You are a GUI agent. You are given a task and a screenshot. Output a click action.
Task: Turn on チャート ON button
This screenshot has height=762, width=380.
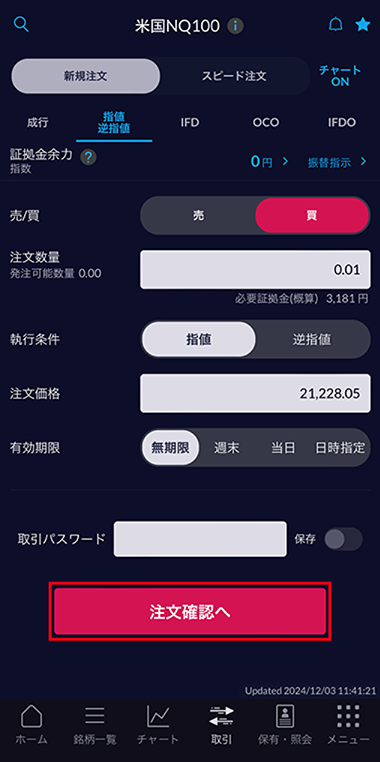pos(340,76)
